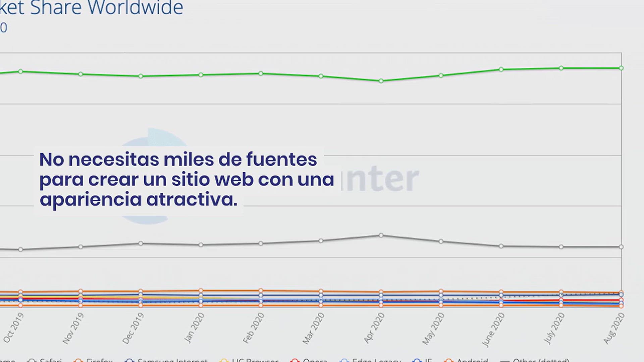Click the Spanish caption text overlay
Image resolution: width=644 pixels, height=362 pixels.
click(186, 179)
